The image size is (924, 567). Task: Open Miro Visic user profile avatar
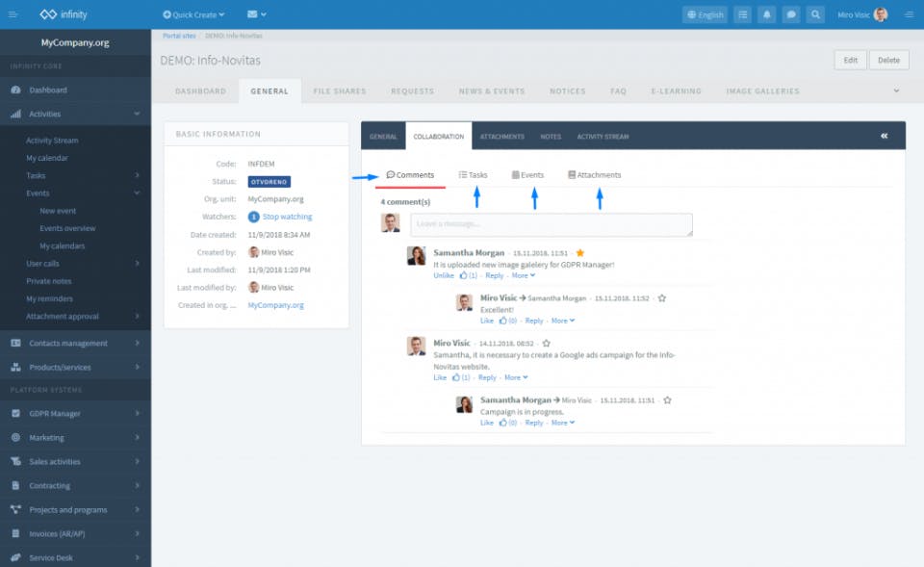(x=881, y=14)
